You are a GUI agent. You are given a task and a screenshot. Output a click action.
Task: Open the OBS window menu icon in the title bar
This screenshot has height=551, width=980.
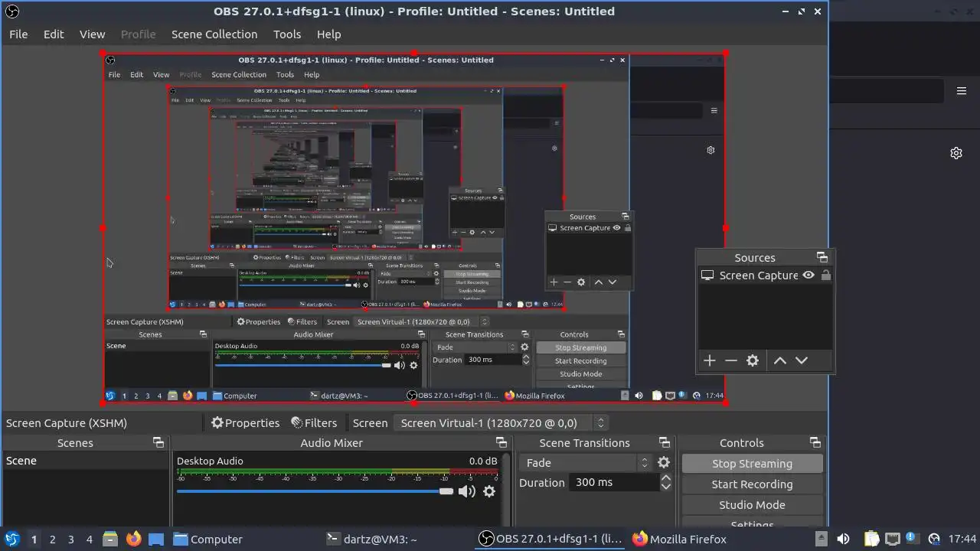tap(11, 11)
